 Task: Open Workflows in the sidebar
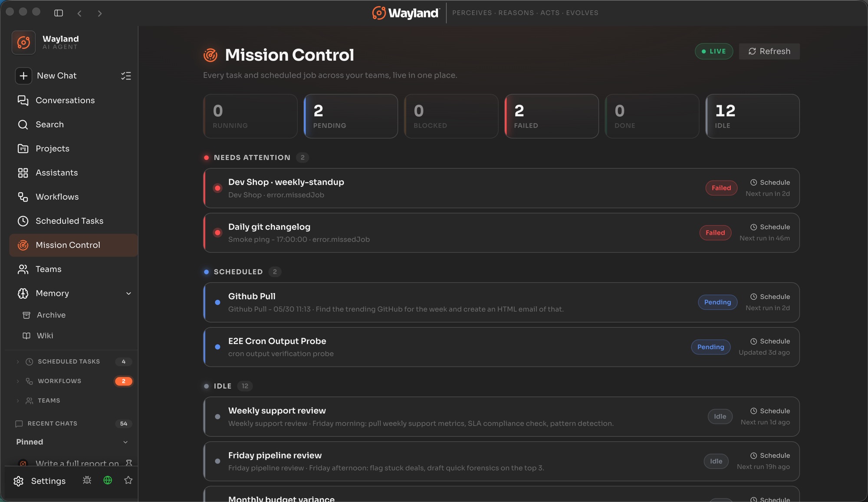pos(73,197)
